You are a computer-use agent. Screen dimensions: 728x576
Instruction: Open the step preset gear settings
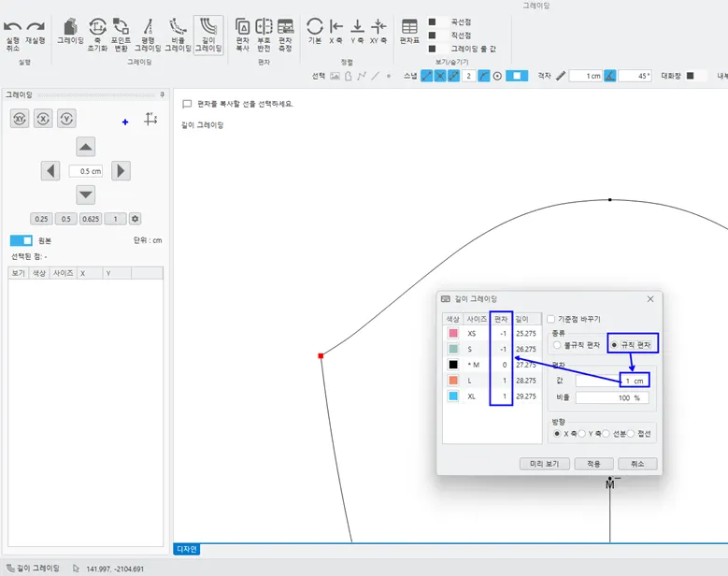click(x=135, y=219)
